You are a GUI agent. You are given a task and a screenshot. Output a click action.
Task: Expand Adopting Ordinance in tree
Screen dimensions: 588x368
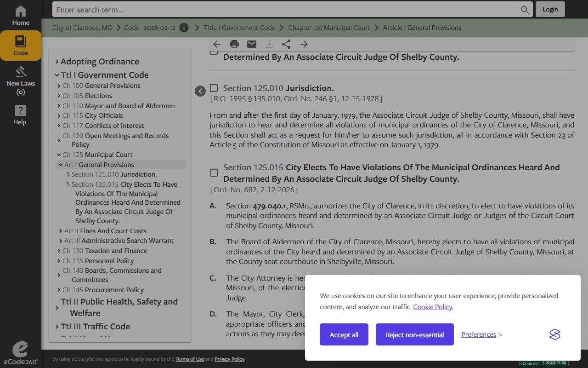[57, 62]
